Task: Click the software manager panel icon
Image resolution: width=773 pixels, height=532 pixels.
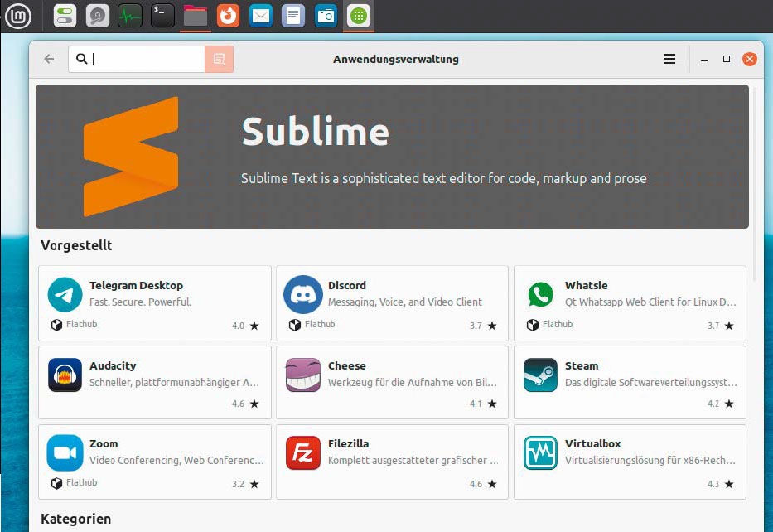Action: 359,16
